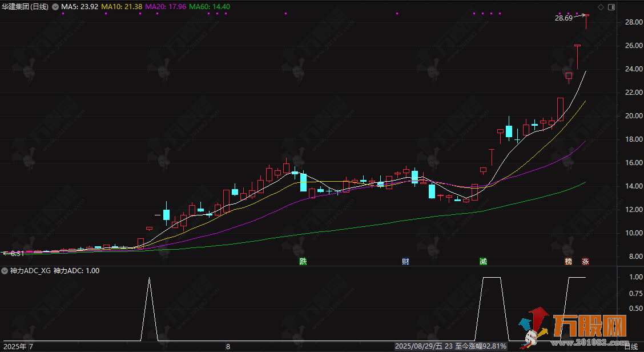Click the 华建集团 (日线) stock title
The image size is (644, 352).
[26, 7]
